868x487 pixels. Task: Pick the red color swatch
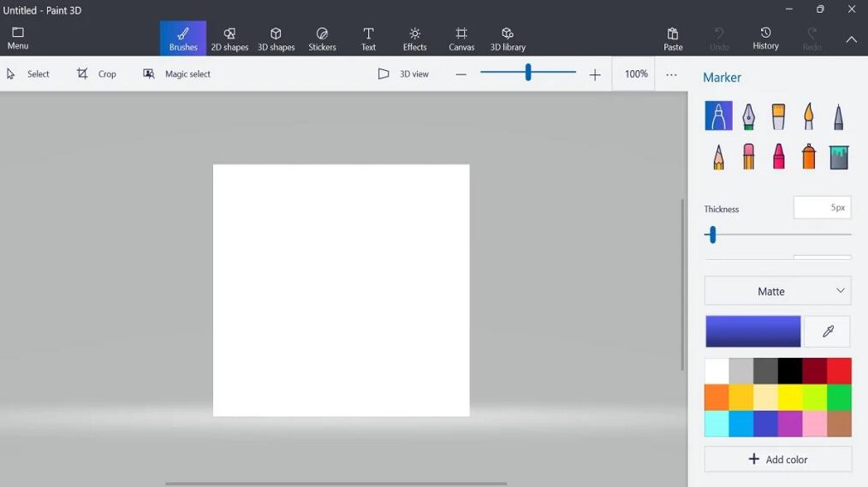839,371
